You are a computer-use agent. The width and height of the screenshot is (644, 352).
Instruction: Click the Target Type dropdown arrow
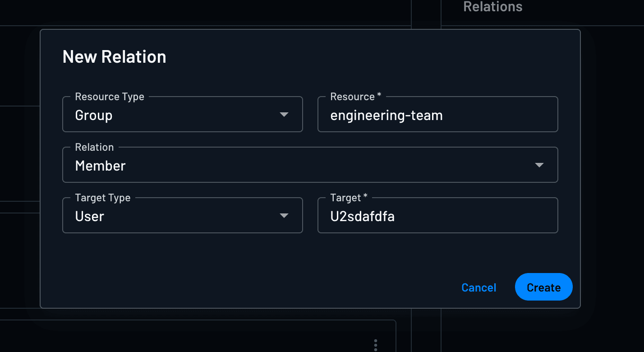click(284, 216)
